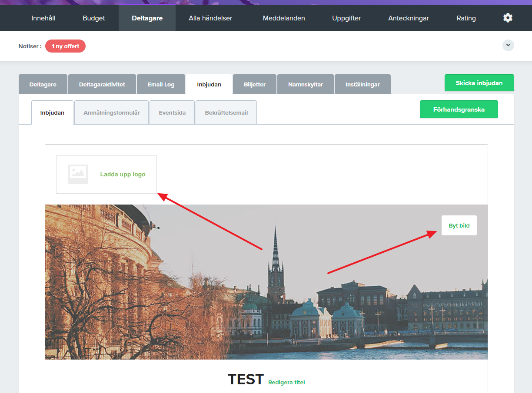Open the Biljetter tab
The height and width of the screenshot is (393, 532).
pos(255,84)
